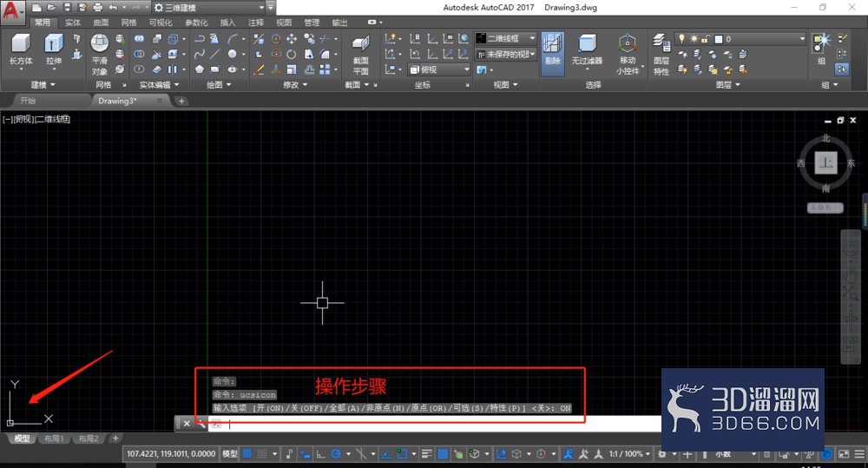Screen dimensions: 868x468
Task: Open the 俯视 named UCS dropdown
Action: pyautogui.click(x=439, y=69)
